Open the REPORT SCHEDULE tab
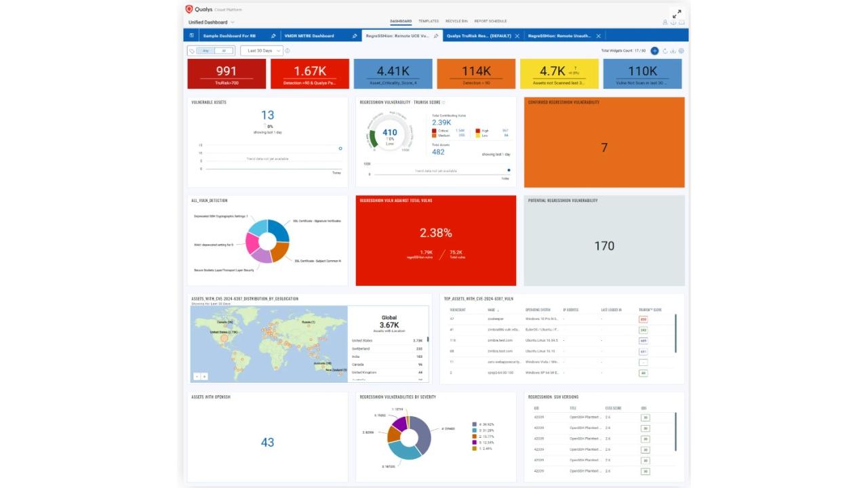Viewport: 868px width, 488px height. (x=490, y=21)
